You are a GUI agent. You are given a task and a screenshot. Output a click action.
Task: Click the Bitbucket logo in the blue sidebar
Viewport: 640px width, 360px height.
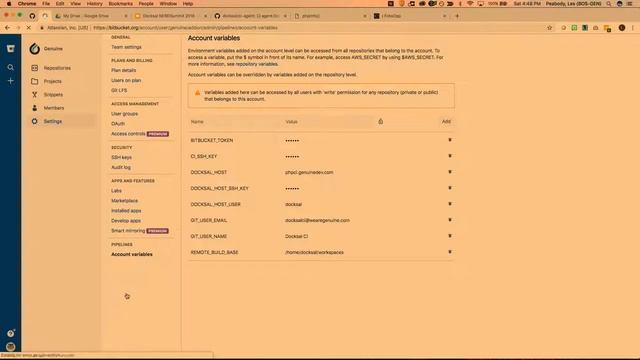pos(11,49)
